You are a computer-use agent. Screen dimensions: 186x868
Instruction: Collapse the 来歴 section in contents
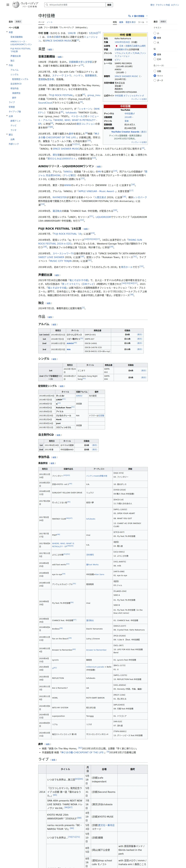click(7, 32)
